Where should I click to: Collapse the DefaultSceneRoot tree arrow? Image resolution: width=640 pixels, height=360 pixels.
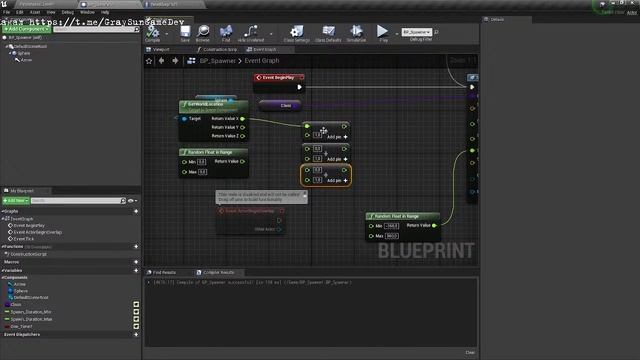click(7, 47)
